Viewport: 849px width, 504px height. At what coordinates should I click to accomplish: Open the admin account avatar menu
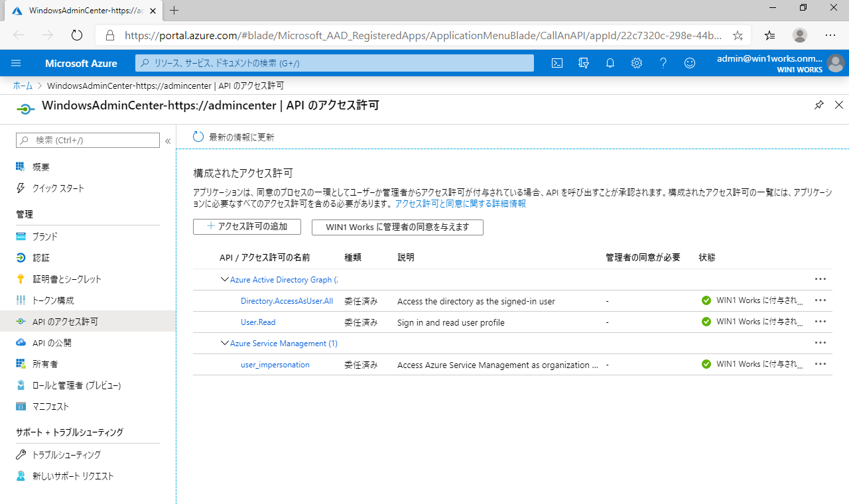tap(835, 63)
